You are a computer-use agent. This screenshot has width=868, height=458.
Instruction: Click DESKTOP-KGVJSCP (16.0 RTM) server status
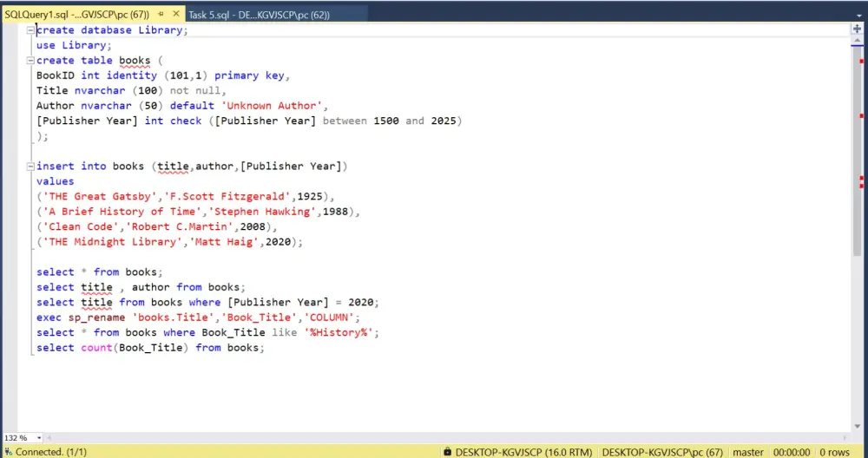click(x=523, y=452)
